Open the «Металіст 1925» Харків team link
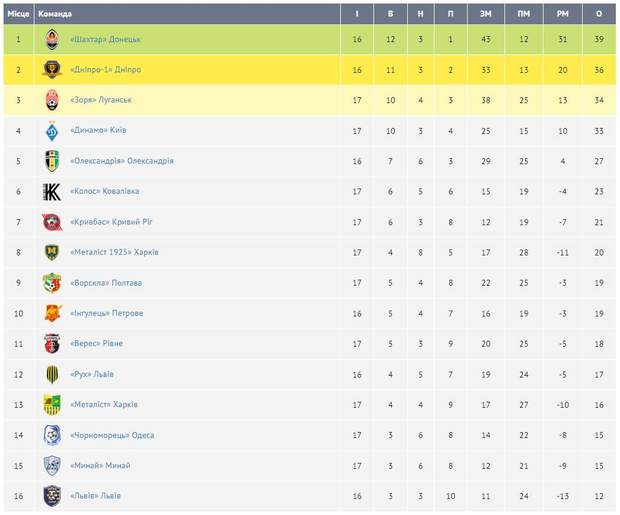This screenshot has width=620, height=515. [x=115, y=252]
